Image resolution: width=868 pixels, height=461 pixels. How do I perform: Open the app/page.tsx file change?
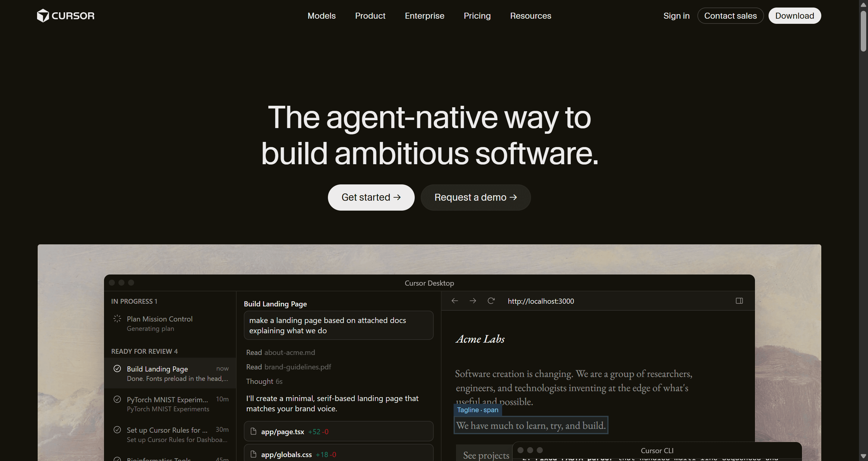pos(338,431)
